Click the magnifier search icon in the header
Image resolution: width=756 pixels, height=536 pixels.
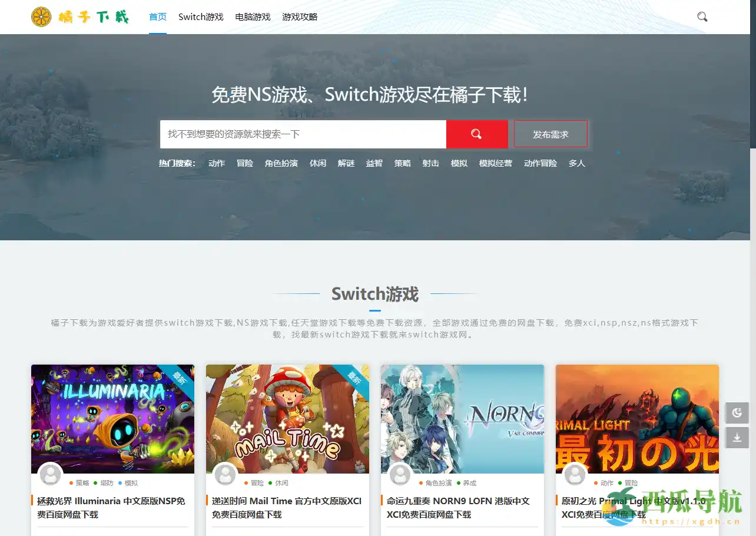702,17
